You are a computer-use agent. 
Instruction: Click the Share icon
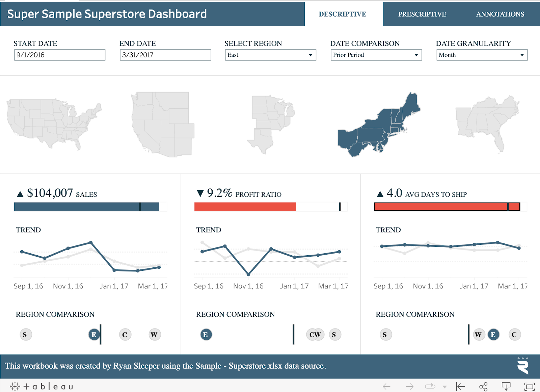point(483,386)
